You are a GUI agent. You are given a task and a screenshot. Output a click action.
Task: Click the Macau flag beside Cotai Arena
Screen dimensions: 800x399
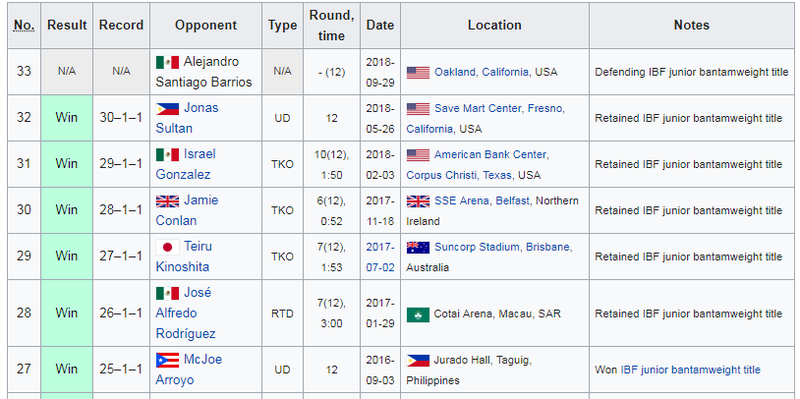[x=418, y=314]
